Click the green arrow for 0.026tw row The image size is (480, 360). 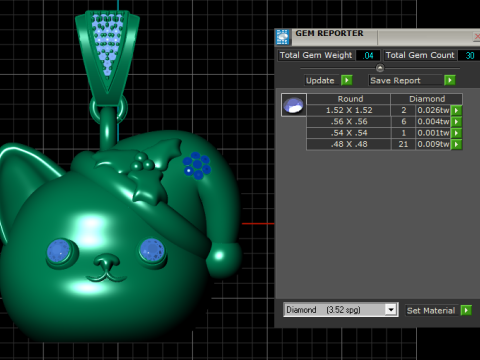click(456, 110)
